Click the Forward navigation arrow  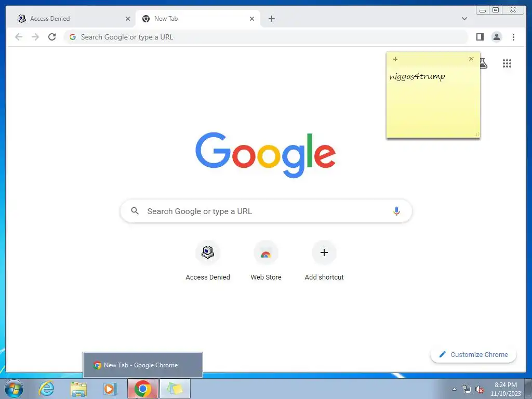(35, 37)
